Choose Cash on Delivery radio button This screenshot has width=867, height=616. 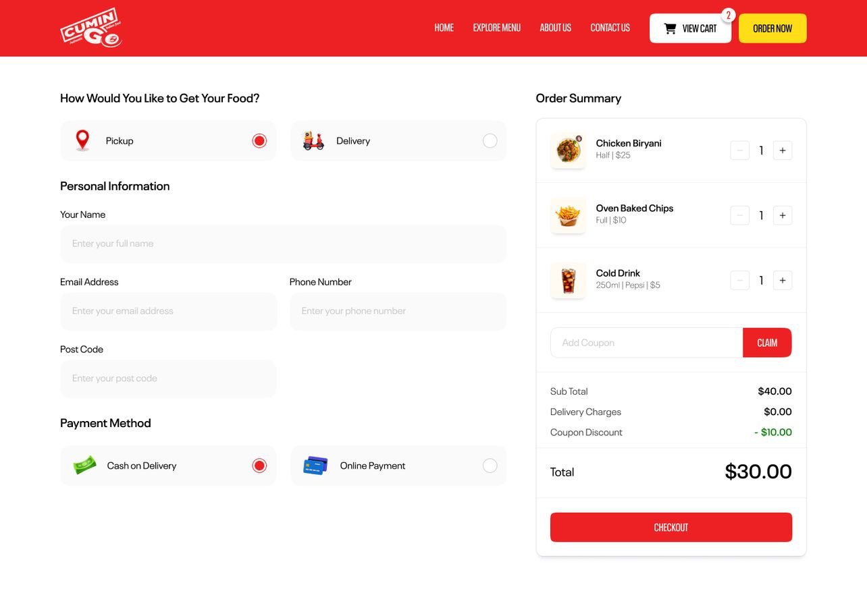(259, 466)
